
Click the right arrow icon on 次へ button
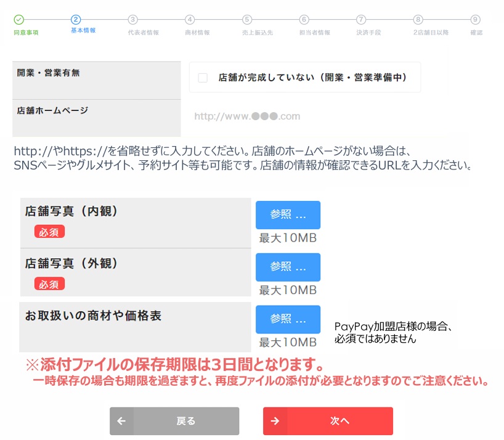coord(275,421)
